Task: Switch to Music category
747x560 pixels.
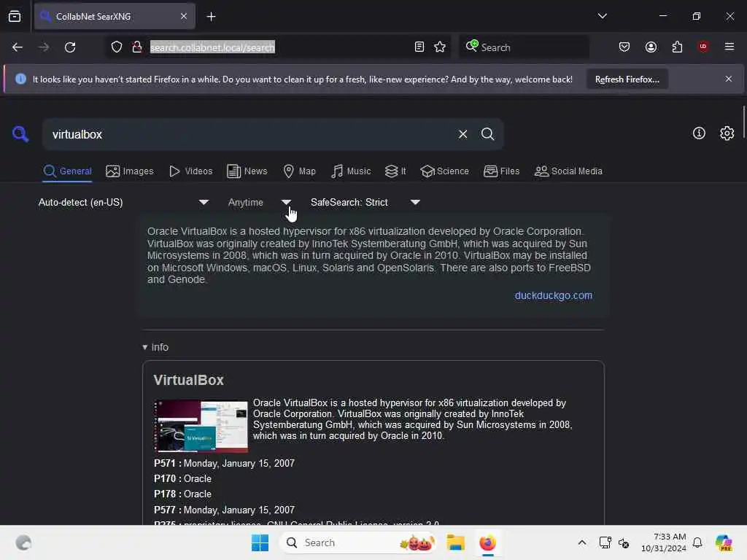Action: click(x=351, y=171)
